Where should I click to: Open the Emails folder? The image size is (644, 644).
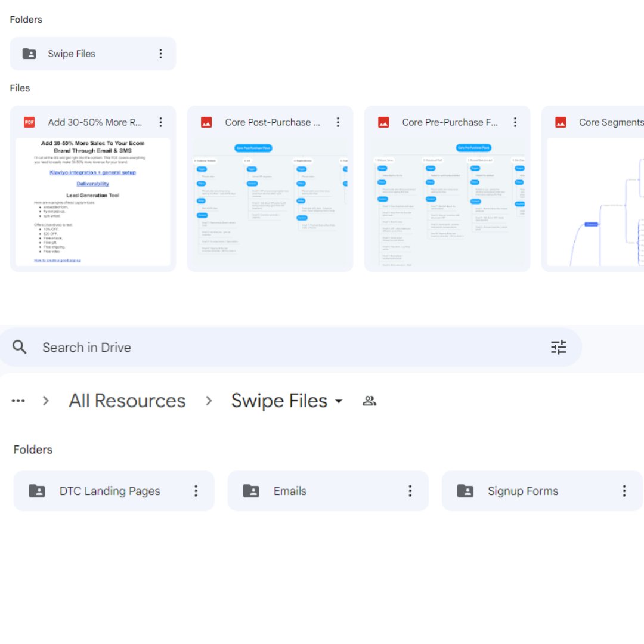pos(328,491)
